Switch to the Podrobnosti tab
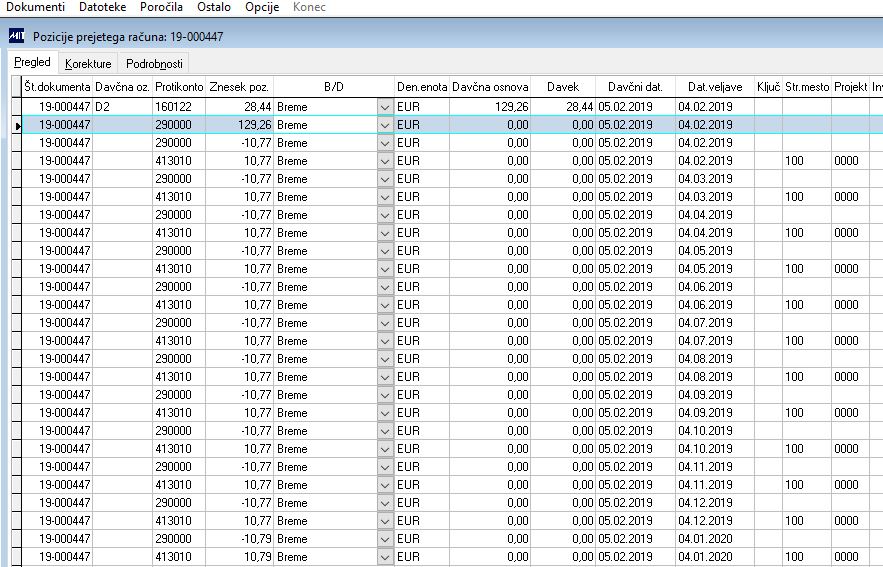 pyautogui.click(x=154, y=64)
